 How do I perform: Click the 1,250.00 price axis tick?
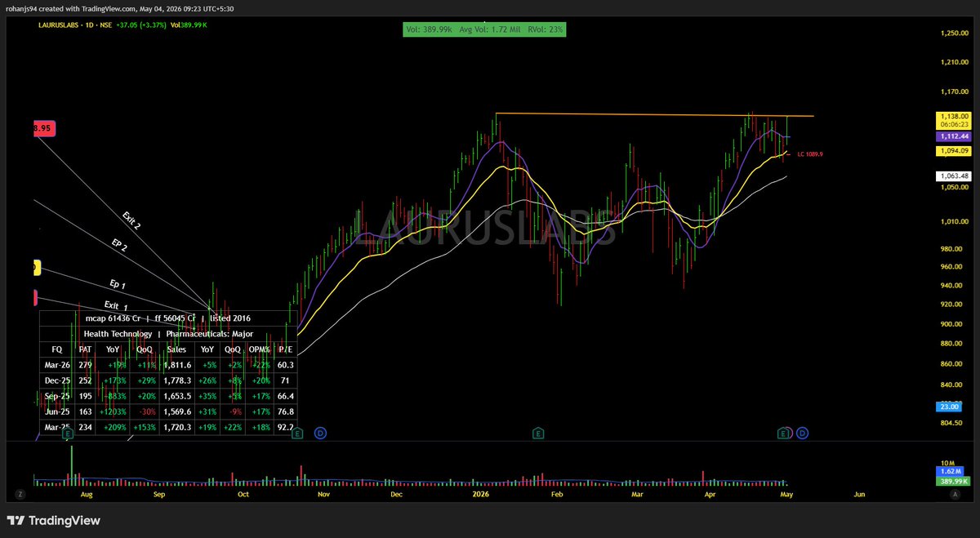coord(954,33)
